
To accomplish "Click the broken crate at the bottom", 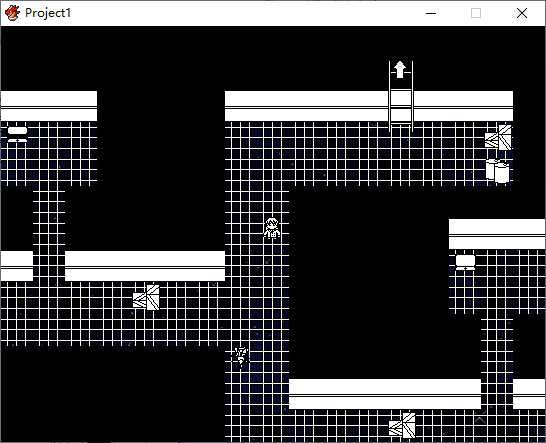I will coord(402,425).
